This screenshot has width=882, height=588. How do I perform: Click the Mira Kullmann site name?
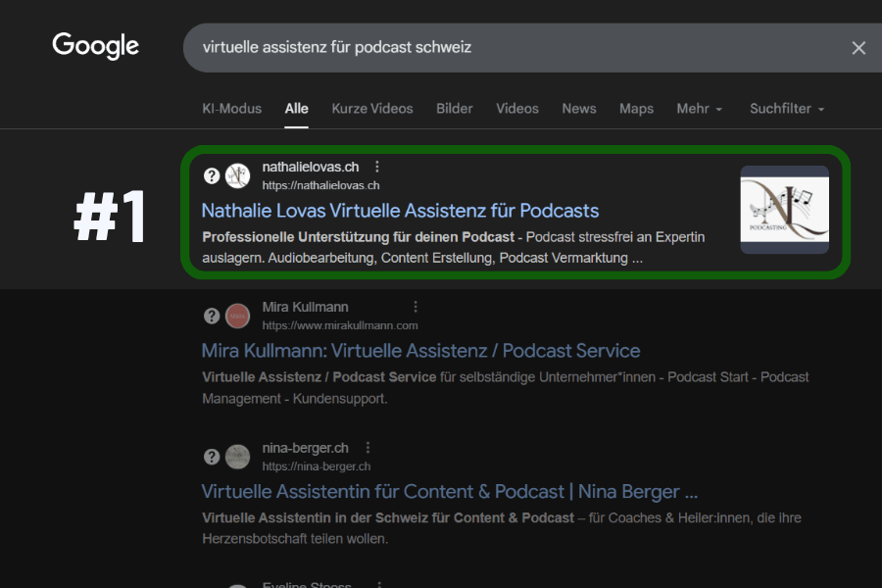(305, 307)
